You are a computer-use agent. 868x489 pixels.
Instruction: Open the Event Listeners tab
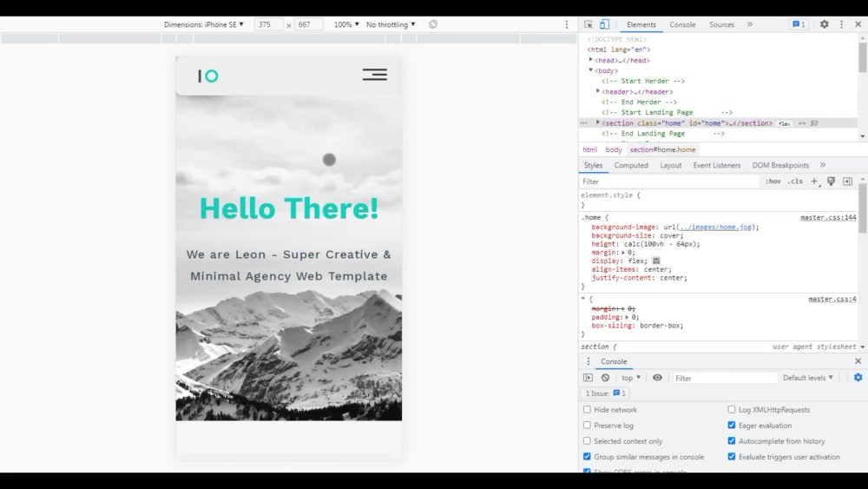click(716, 165)
